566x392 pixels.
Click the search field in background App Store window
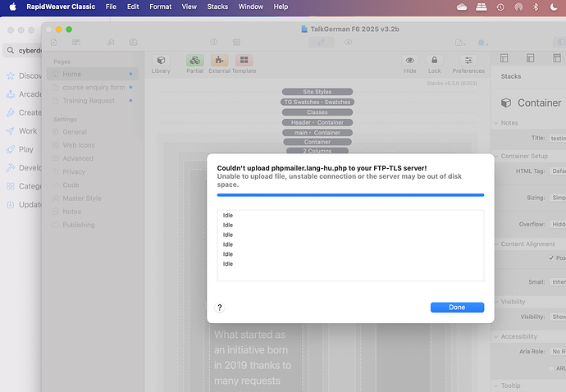click(x=23, y=51)
